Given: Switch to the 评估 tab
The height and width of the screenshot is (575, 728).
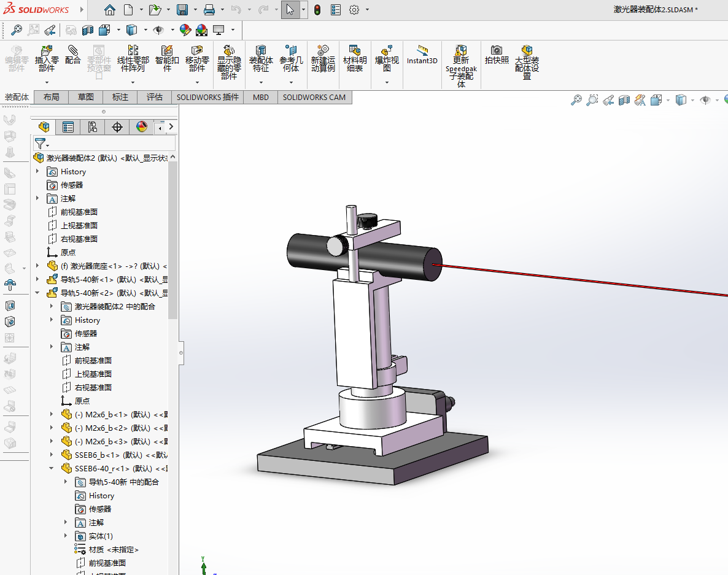Looking at the screenshot, I should pyautogui.click(x=154, y=97).
